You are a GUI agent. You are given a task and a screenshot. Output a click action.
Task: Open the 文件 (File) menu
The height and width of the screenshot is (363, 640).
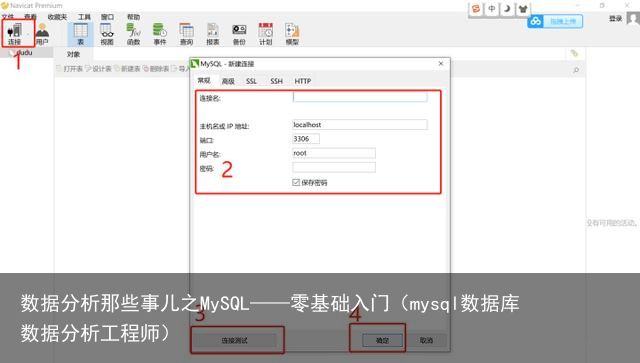(8, 17)
